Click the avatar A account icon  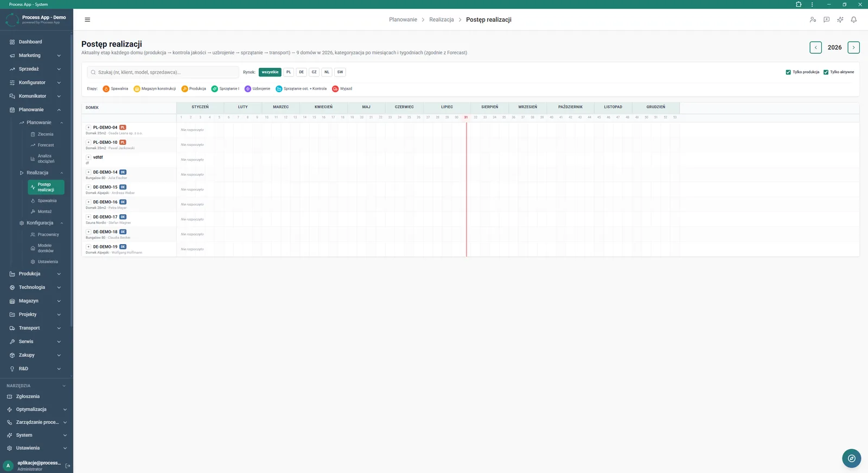point(8,465)
